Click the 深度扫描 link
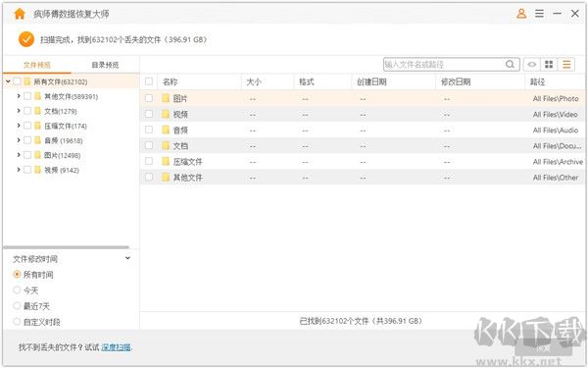This screenshot has width=588, height=368. 116,347
